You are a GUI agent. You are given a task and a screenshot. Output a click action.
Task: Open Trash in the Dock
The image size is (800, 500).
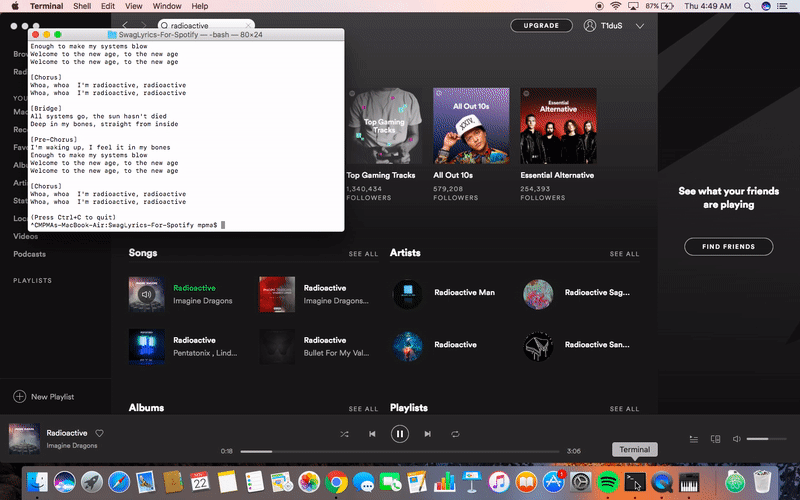pos(762,481)
